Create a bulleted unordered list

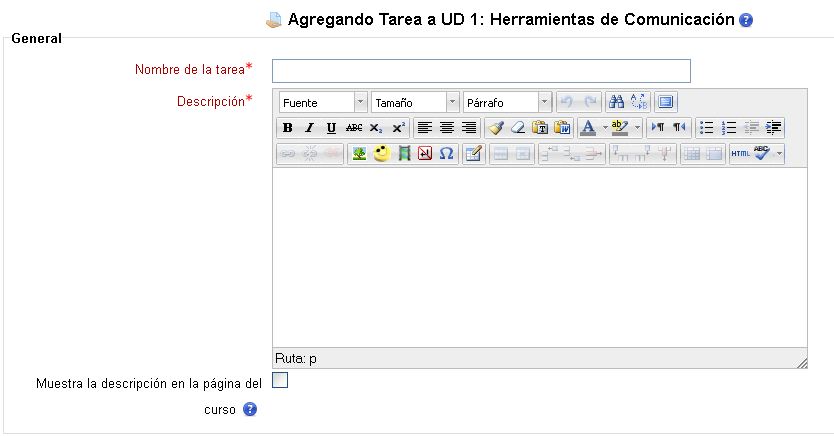[707, 128]
